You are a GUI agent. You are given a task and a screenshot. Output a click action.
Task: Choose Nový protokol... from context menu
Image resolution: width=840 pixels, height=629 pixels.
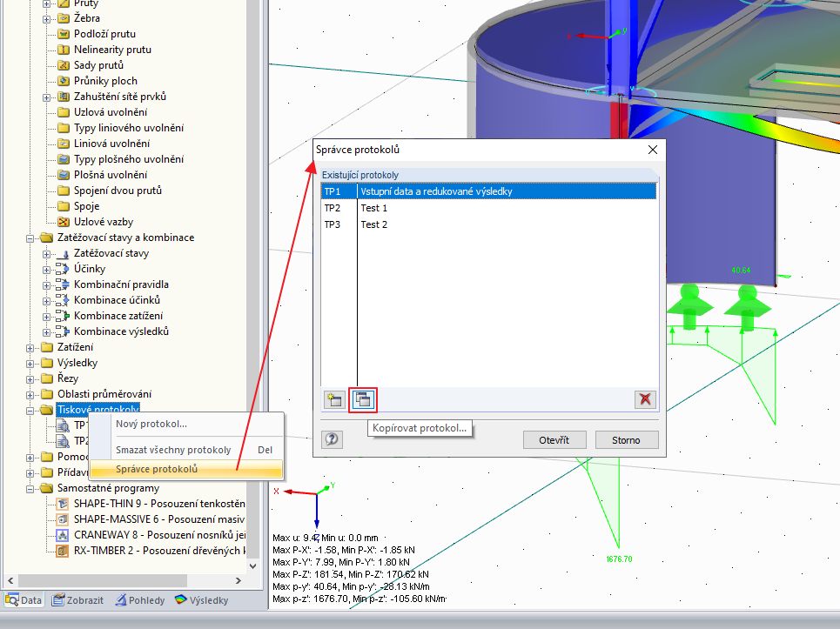(x=186, y=424)
